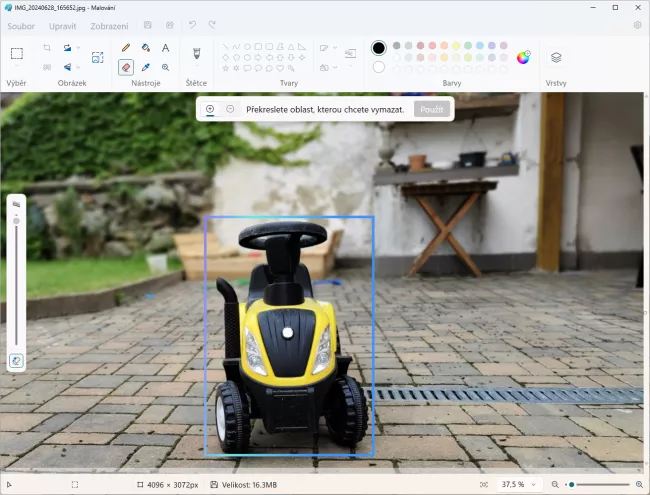Click the Použít button
The width and height of the screenshot is (650, 495).
coord(432,109)
